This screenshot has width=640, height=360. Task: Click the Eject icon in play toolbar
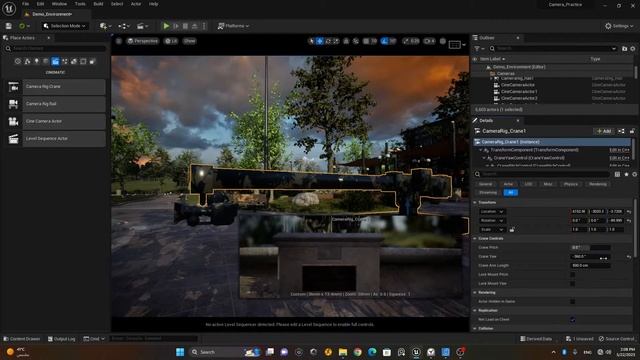click(195, 26)
